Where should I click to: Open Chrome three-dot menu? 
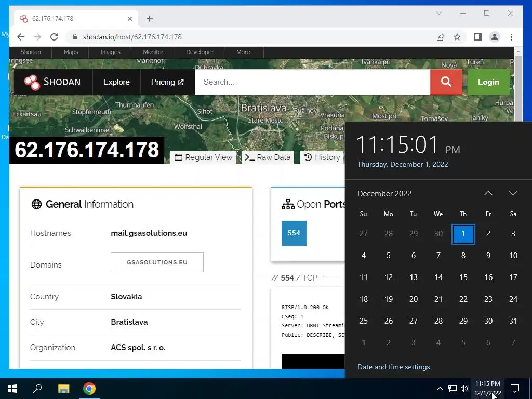click(x=511, y=37)
